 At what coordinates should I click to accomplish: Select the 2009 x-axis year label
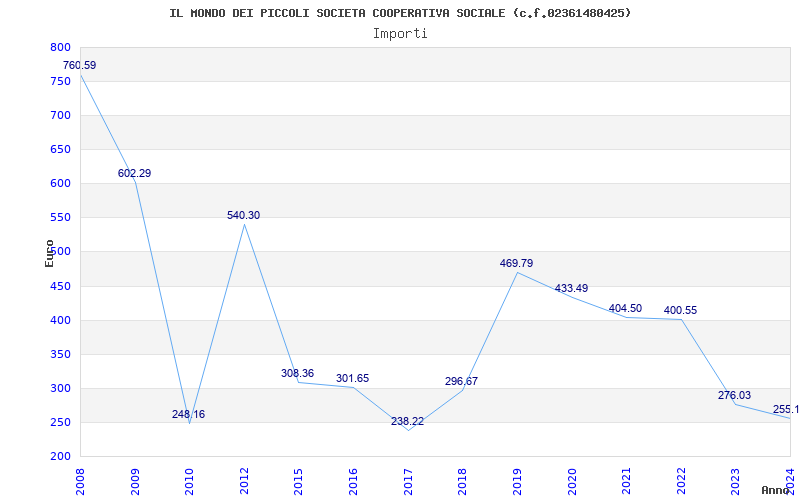coord(135,481)
